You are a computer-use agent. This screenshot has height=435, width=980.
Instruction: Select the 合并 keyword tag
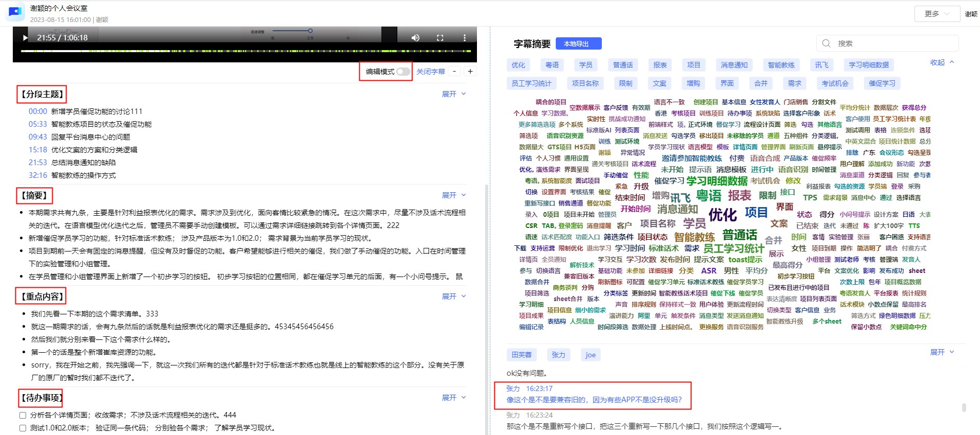pos(761,83)
